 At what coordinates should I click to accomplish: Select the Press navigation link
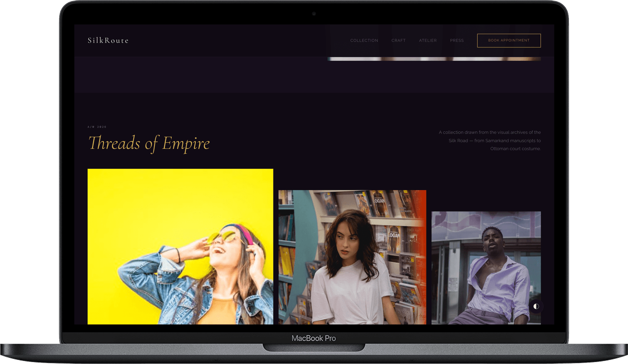tap(457, 41)
